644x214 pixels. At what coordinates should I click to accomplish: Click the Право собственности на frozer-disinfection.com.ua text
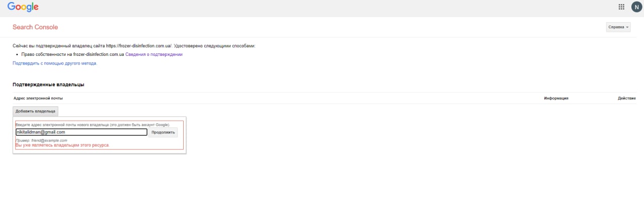click(x=73, y=54)
